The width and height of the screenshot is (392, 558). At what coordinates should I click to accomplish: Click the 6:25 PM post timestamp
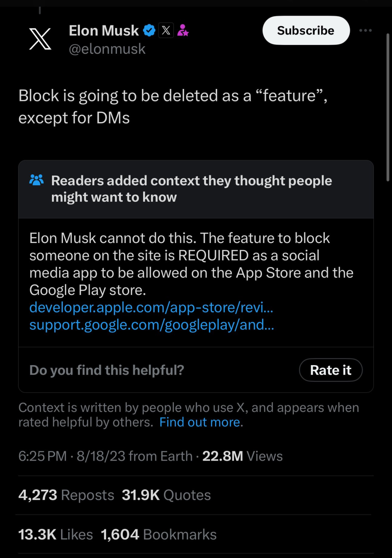point(43,456)
